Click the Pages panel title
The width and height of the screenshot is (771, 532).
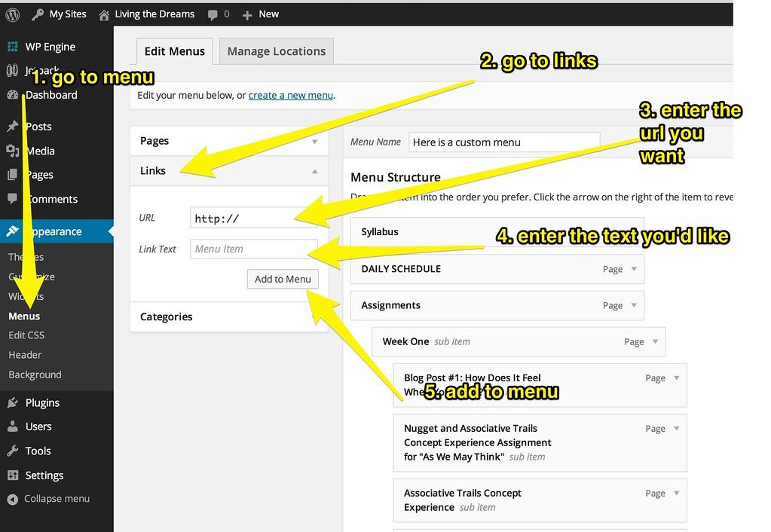pyautogui.click(x=155, y=141)
